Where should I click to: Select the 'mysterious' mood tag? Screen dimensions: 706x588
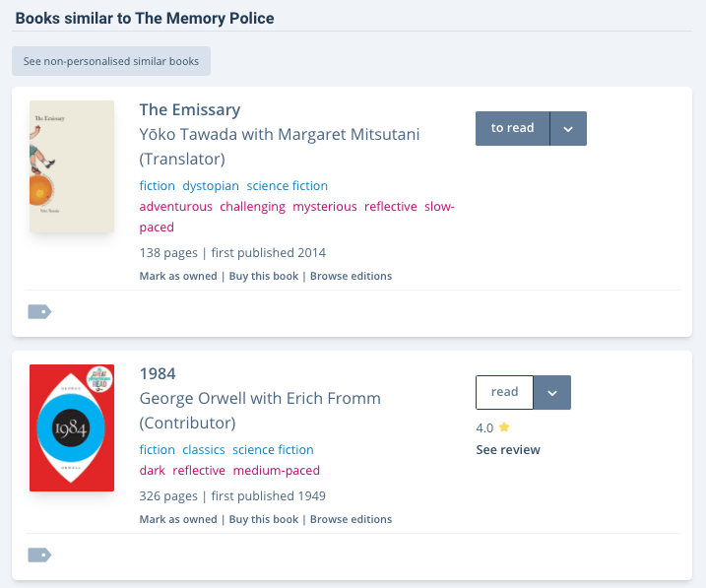coord(325,207)
